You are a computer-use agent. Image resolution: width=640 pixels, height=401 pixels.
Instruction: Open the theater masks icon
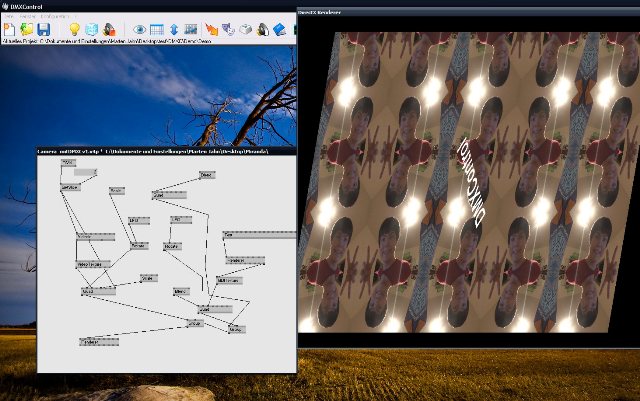click(x=227, y=30)
